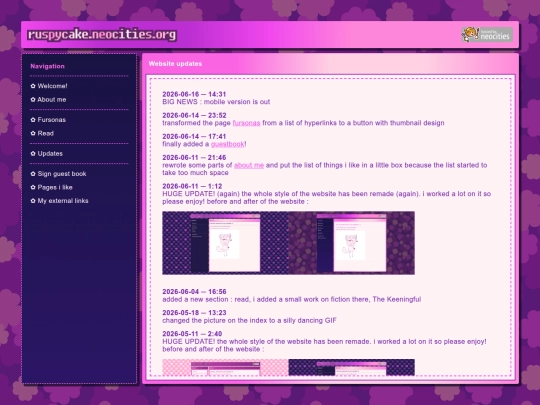The width and height of the screenshot is (540, 405).
Task: Click the date 2026-06-11 — 21:46
Action: tap(194, 158)
